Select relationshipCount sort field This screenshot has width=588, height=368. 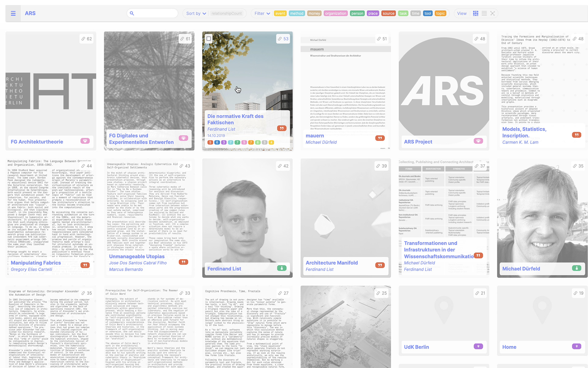coord(226,13)
